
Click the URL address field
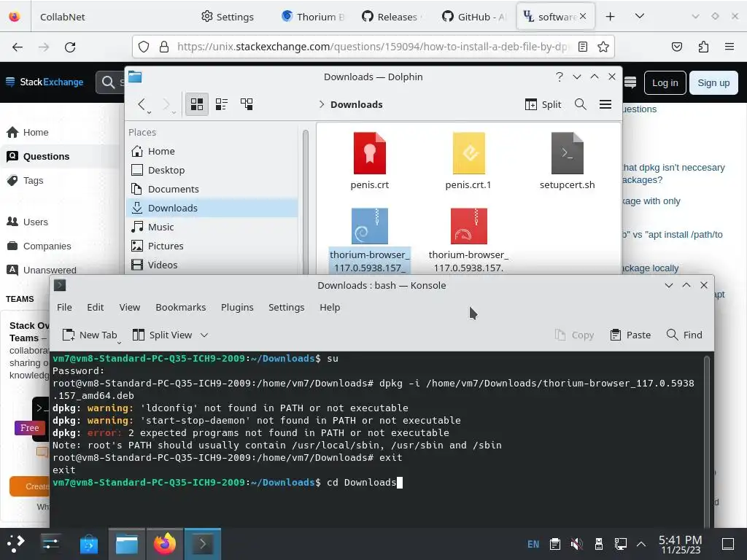pyautogui.click(x=371, y=47)
